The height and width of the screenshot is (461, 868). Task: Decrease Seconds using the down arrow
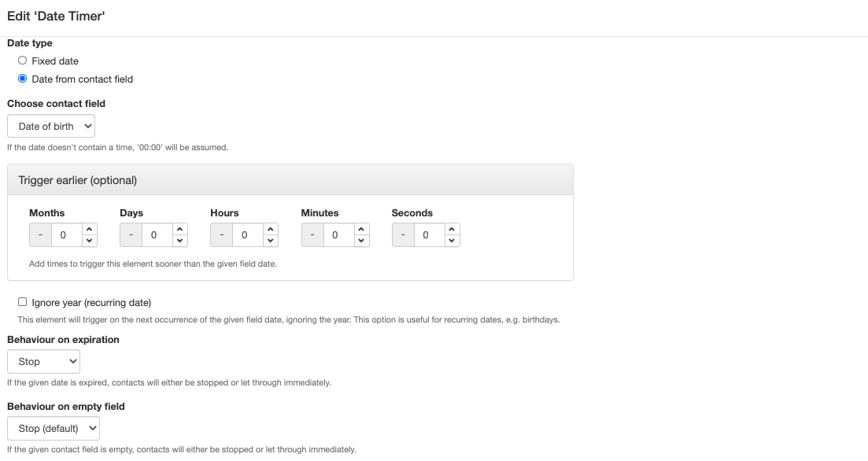(452, 241)
